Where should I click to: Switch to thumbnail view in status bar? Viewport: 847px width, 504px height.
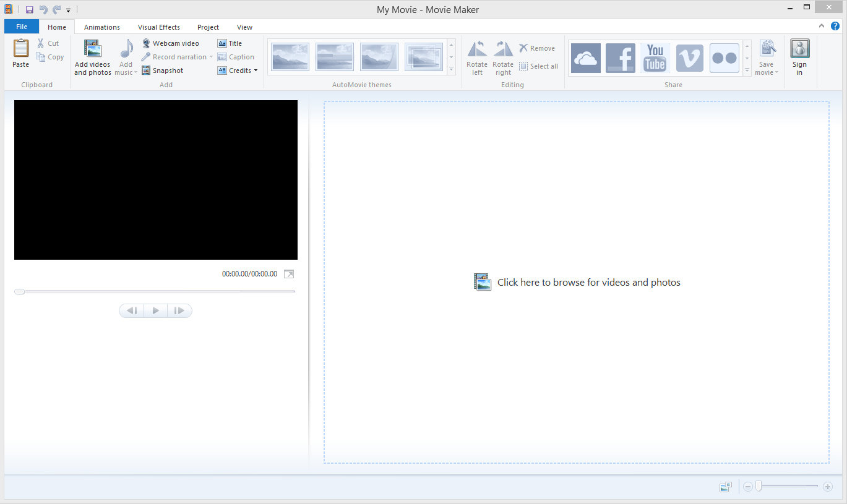[726, 487]
